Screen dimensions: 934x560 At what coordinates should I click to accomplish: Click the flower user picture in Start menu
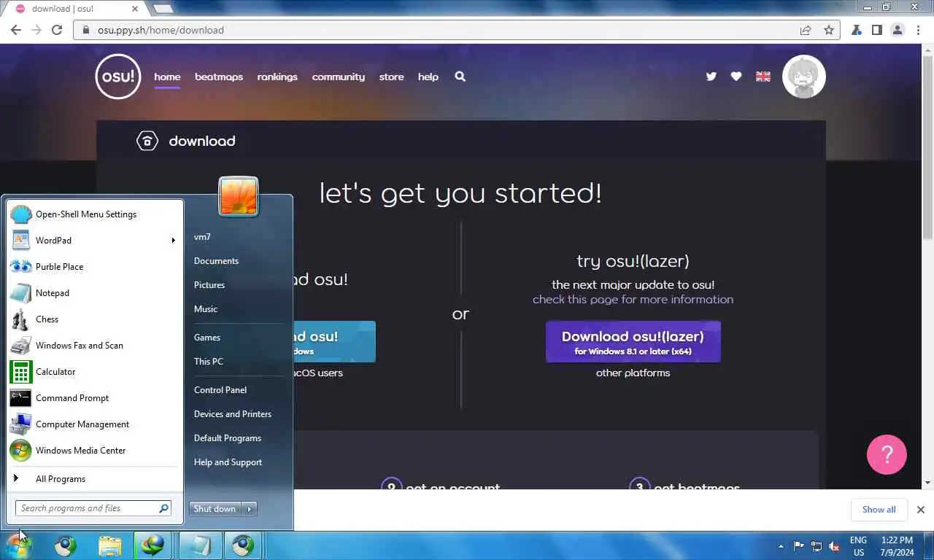point(239,197)
